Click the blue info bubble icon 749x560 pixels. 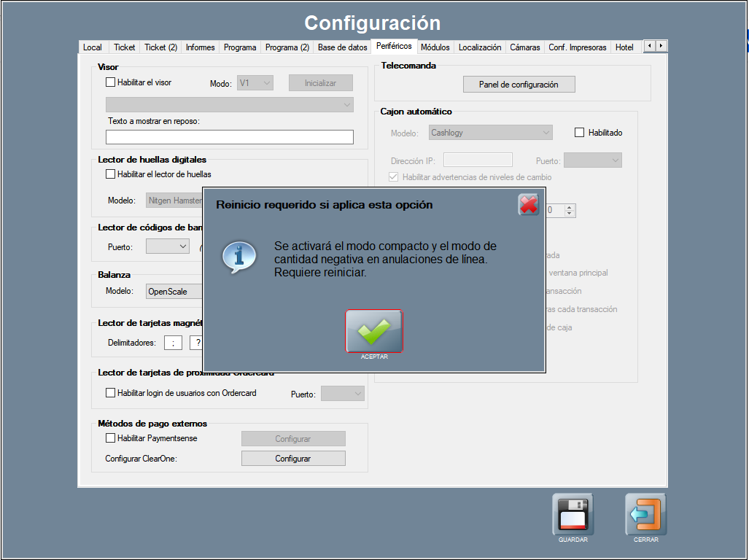pos(238,256)
